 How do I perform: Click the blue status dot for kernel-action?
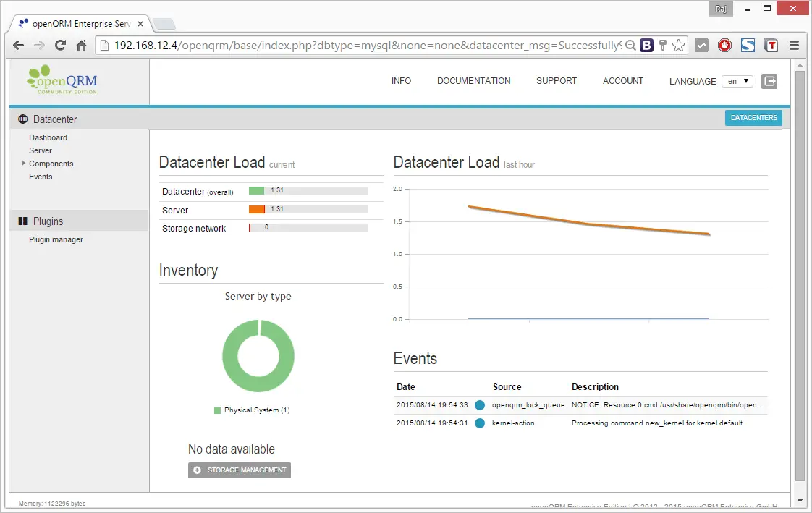click(x=480, y=423)
